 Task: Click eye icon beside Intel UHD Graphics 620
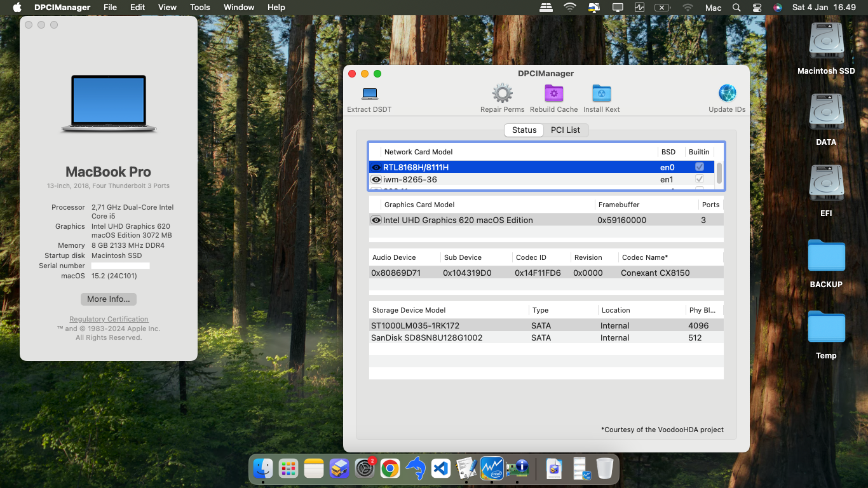376,220
